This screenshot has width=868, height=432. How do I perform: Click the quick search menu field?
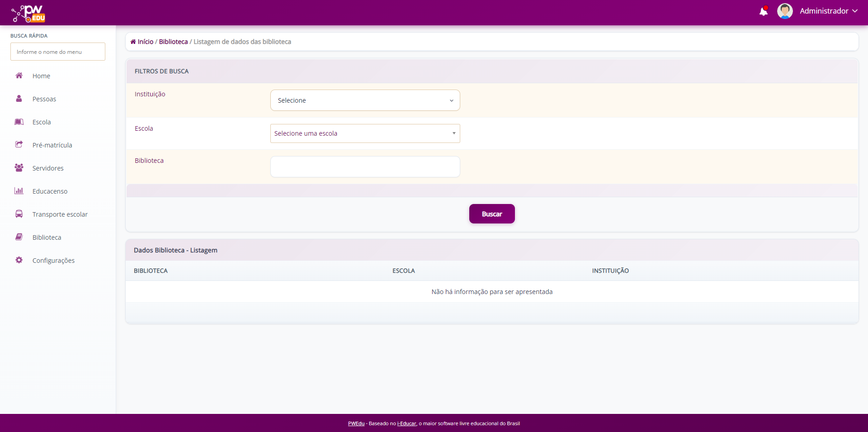[x=57, y=52]
